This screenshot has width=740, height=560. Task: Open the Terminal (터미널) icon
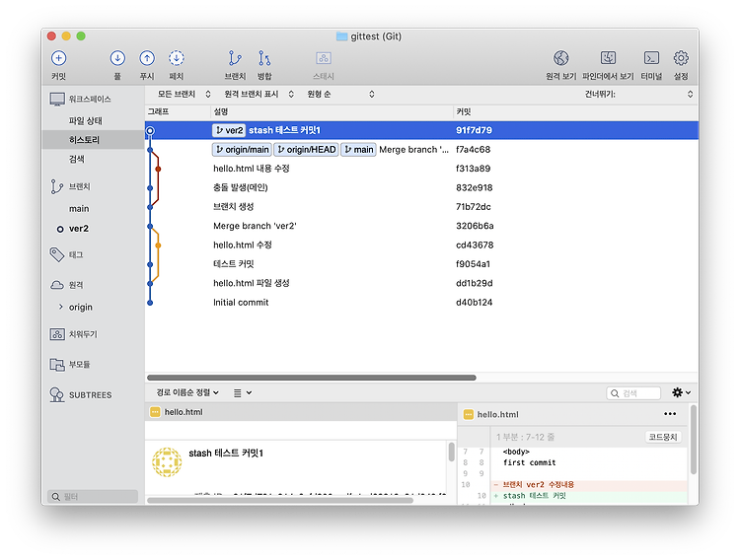point(651,58)
